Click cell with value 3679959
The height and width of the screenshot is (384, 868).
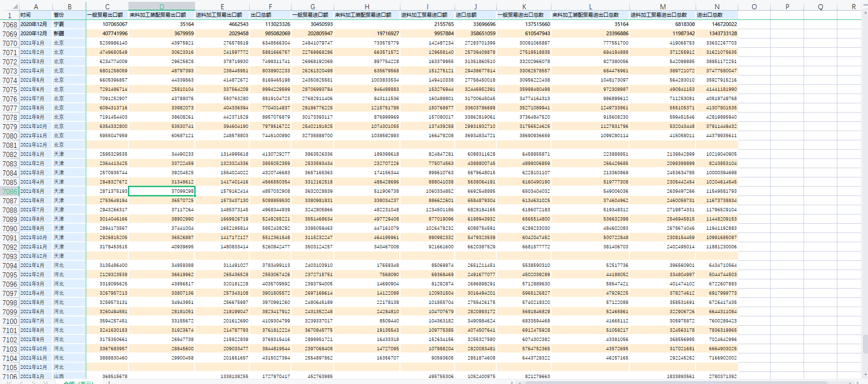pos(161,33)
